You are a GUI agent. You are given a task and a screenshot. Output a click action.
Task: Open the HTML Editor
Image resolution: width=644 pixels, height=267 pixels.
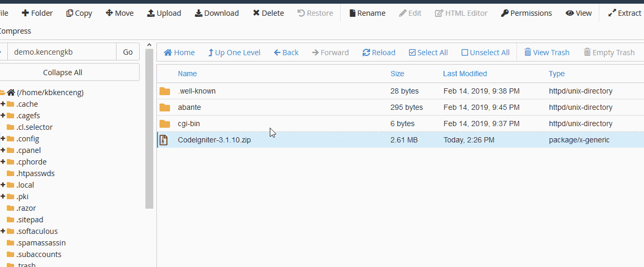click(461, 13)
